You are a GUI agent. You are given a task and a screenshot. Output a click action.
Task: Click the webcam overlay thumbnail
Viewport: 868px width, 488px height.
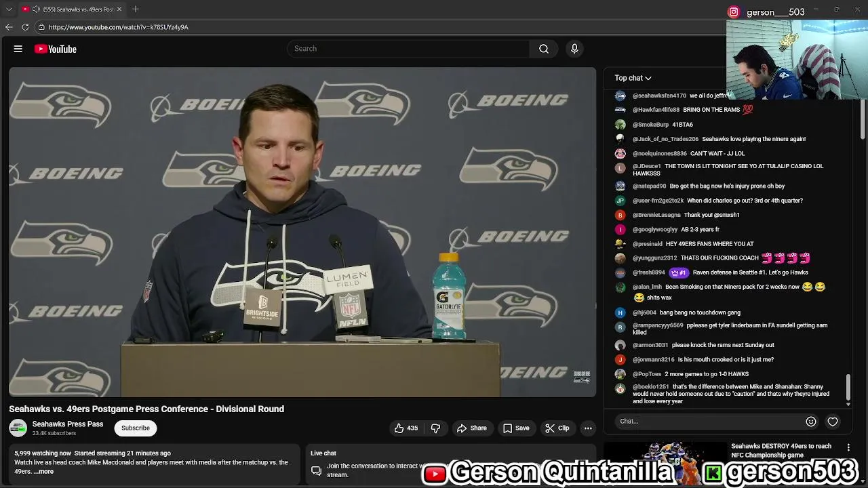pyautogui.click(x=797, y=60)
